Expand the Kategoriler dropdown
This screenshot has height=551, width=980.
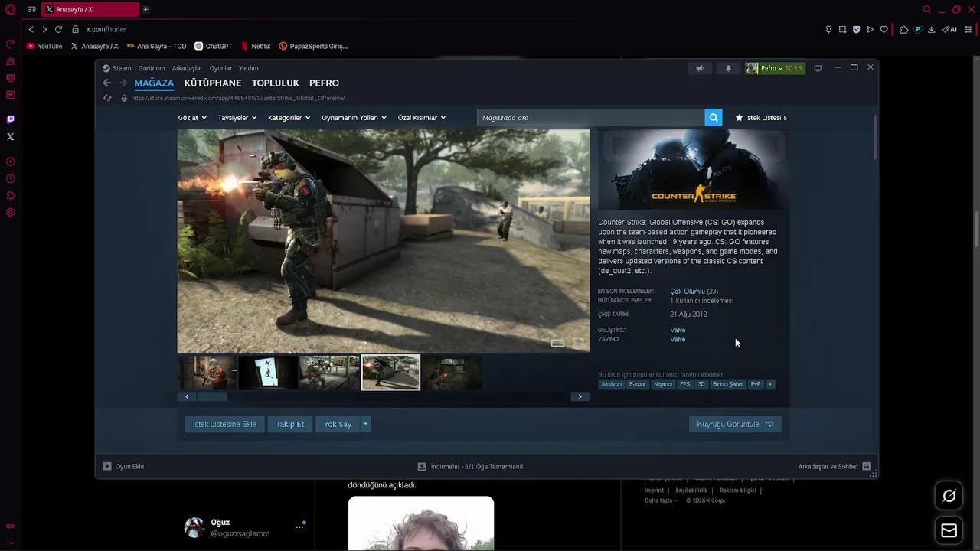(x=289, y=118)
